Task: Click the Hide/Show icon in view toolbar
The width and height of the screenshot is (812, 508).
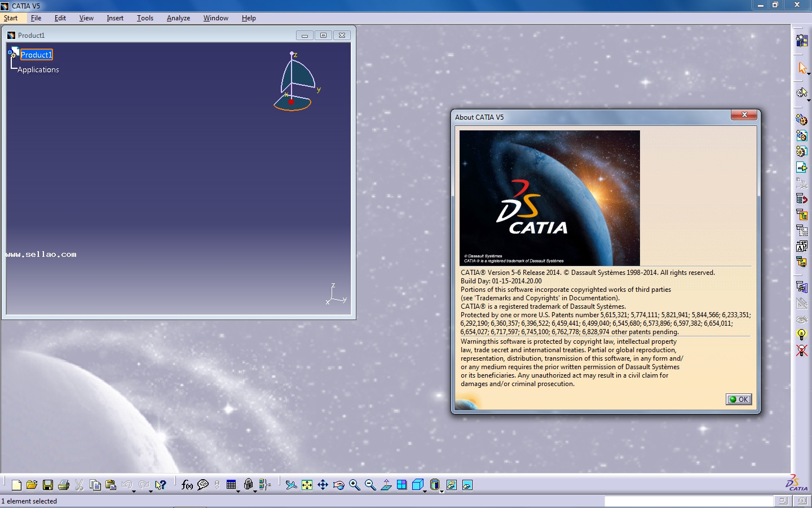Action: (x=452, y=485)
